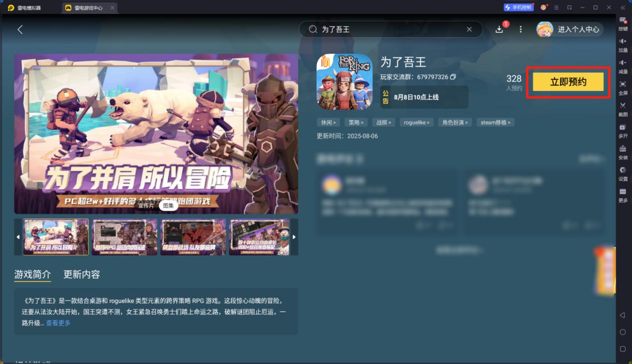Select the second thumbnail 回合内的玩法
Viewport: 632px width, 364px height.
(124, 237)
